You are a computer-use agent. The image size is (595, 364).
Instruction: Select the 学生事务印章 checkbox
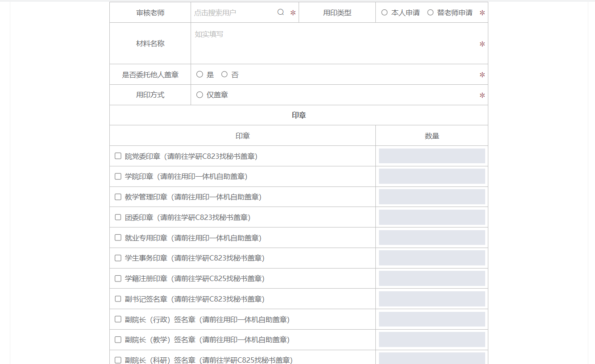(118, 258)
